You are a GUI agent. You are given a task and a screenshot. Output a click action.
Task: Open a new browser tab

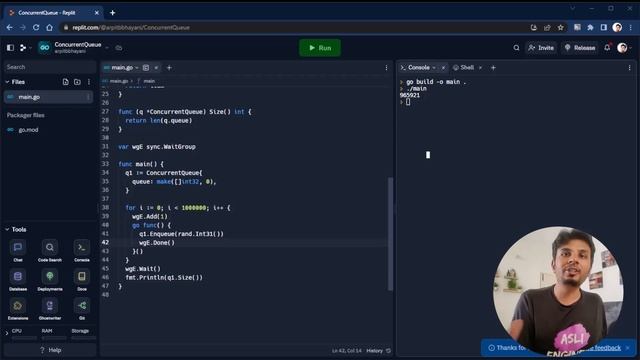[112, 13]
